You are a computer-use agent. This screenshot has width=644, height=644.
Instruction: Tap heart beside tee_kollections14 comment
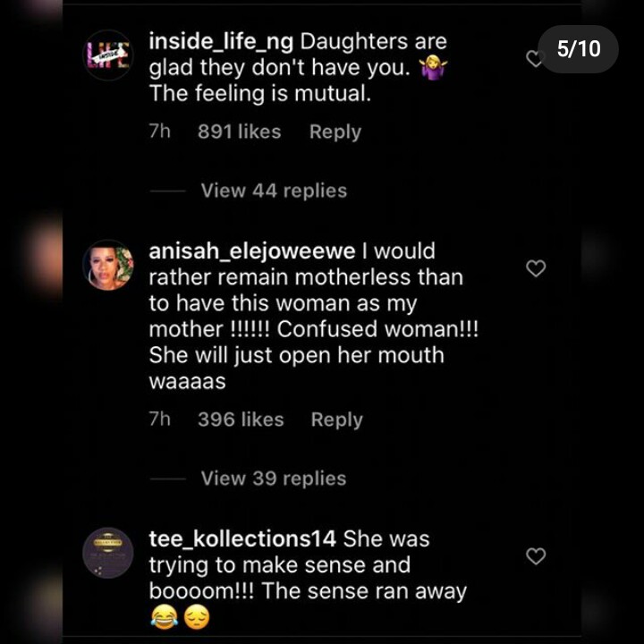click(x=536, y=556)
